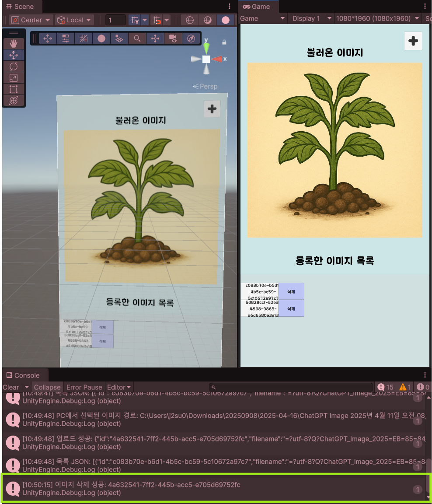Open the Display 1 dropdown

pyautogui.click(x=311, y=18)
